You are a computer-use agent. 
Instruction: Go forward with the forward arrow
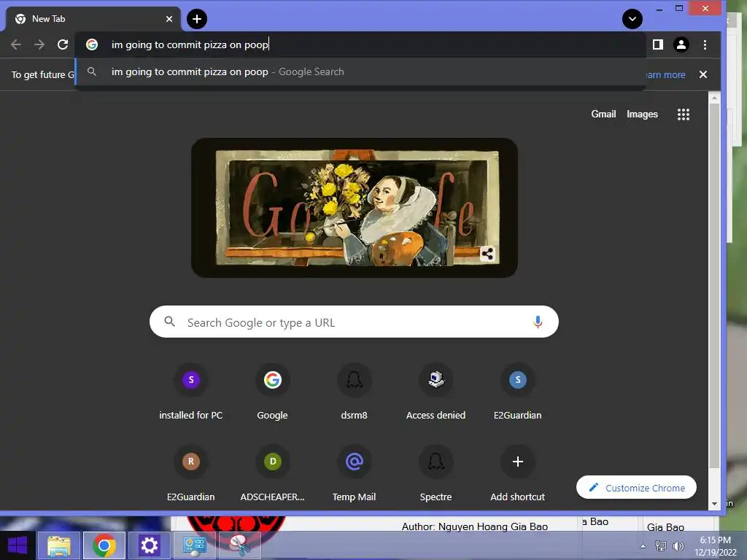coord(39,44)
